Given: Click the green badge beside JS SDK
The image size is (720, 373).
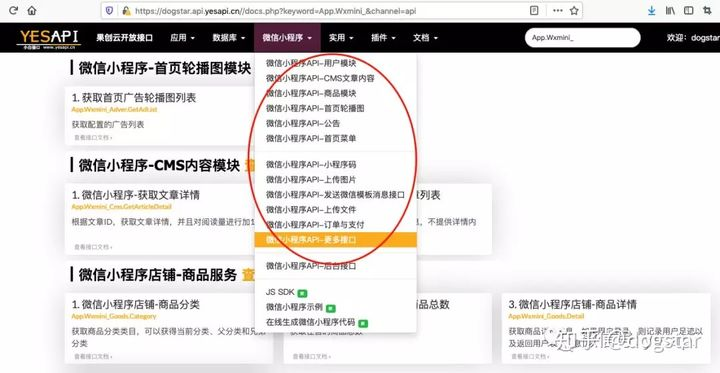Looking at the screenshot, I should point(302,293).
